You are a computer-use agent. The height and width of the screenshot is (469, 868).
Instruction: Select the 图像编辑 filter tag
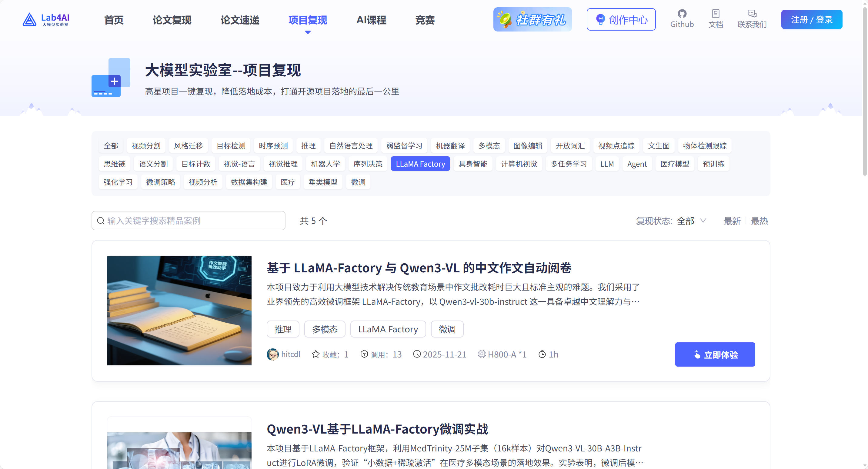point(527,145)
